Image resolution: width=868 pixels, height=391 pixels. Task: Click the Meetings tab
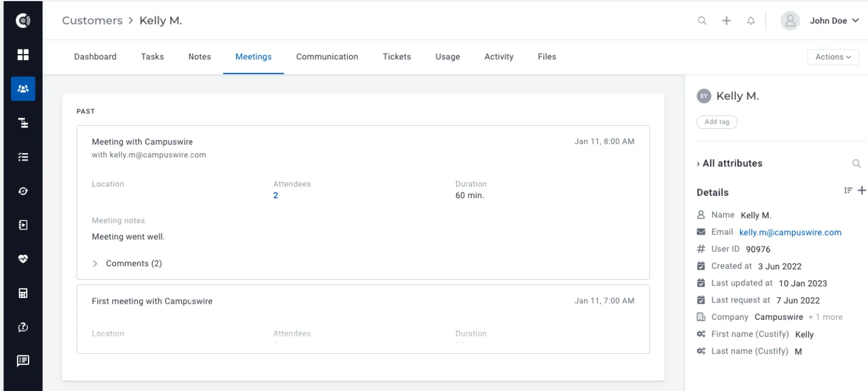click(x=253, y=57)
